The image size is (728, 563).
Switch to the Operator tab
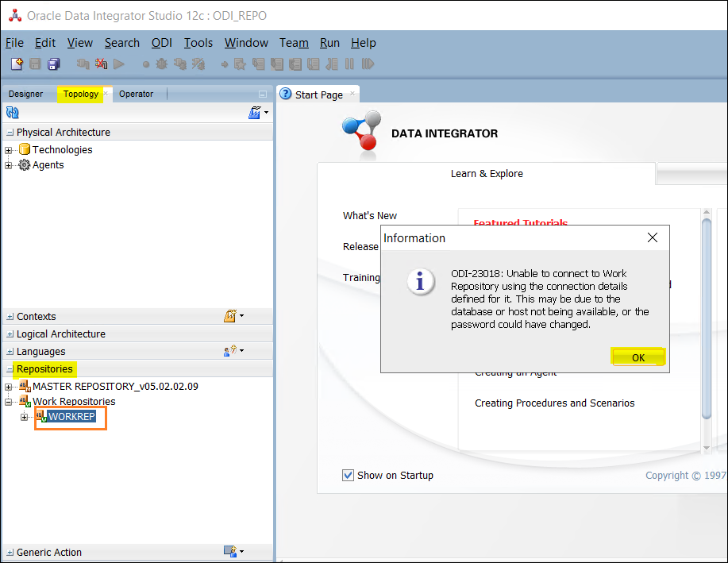(136, 94)
